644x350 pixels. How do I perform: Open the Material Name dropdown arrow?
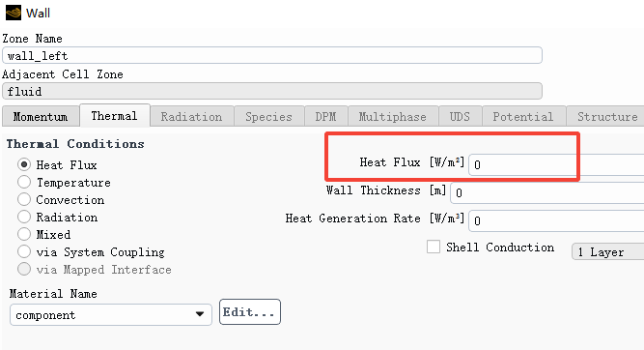pos(200,314)
